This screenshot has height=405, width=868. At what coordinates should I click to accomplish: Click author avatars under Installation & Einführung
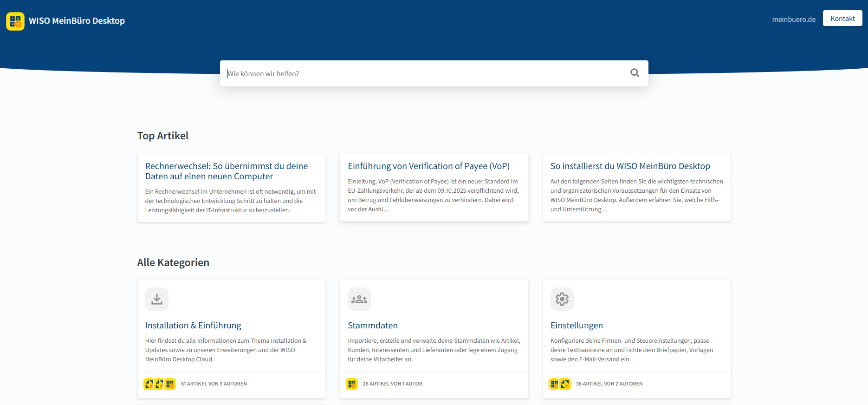click(160, 384)
